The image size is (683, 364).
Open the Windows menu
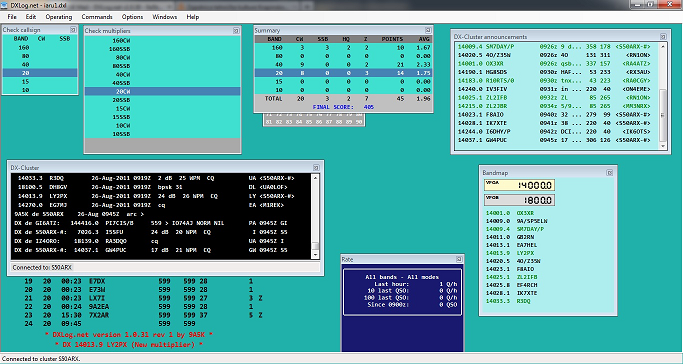[165, 17]
